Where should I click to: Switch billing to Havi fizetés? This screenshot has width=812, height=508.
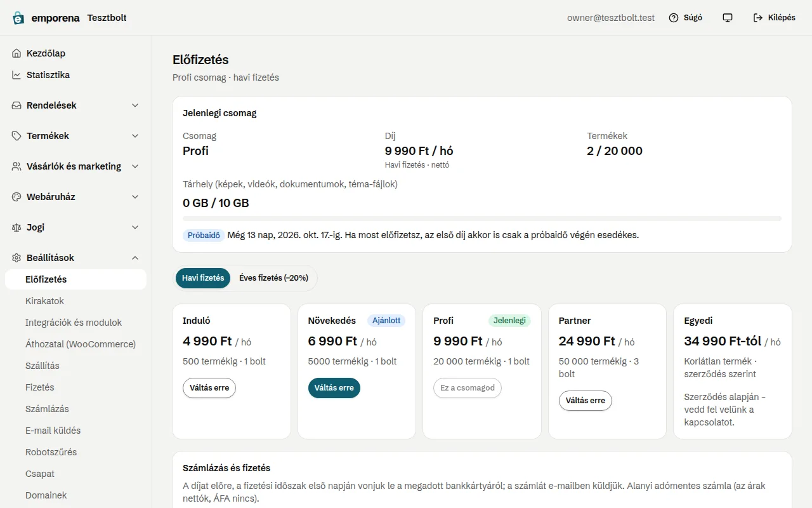pos(203,278)
